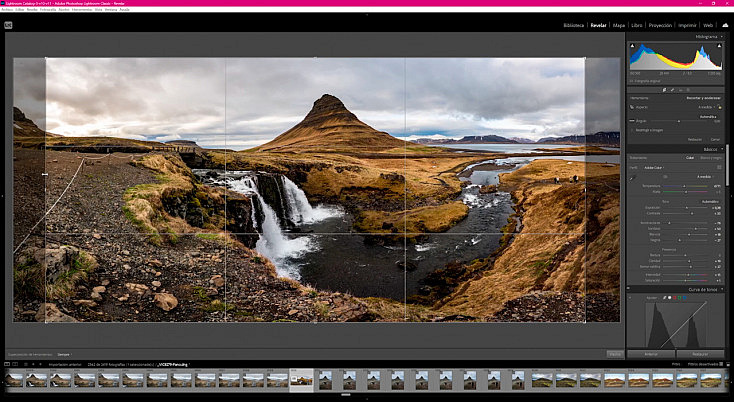The height and width of the screenshot is (402, 734).
Task: Open tool overlay Siempre dropdown
Action: pyautogui.click(x=65, y=354)
